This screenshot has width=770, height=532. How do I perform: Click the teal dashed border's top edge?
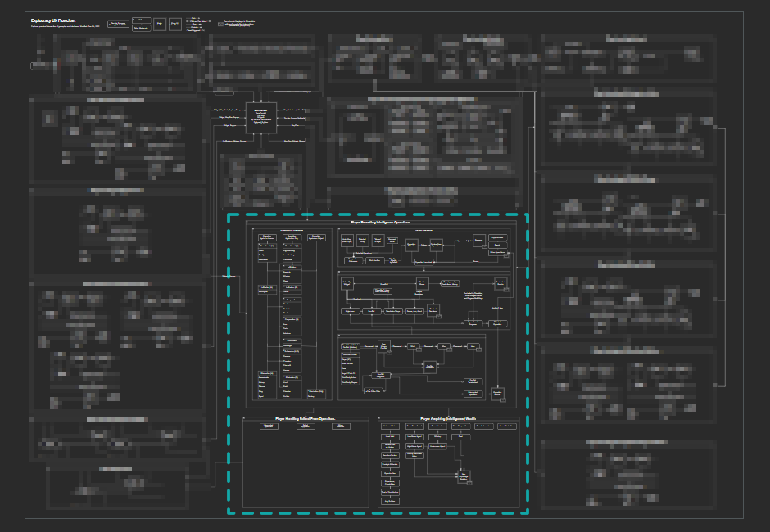point(377,214)
